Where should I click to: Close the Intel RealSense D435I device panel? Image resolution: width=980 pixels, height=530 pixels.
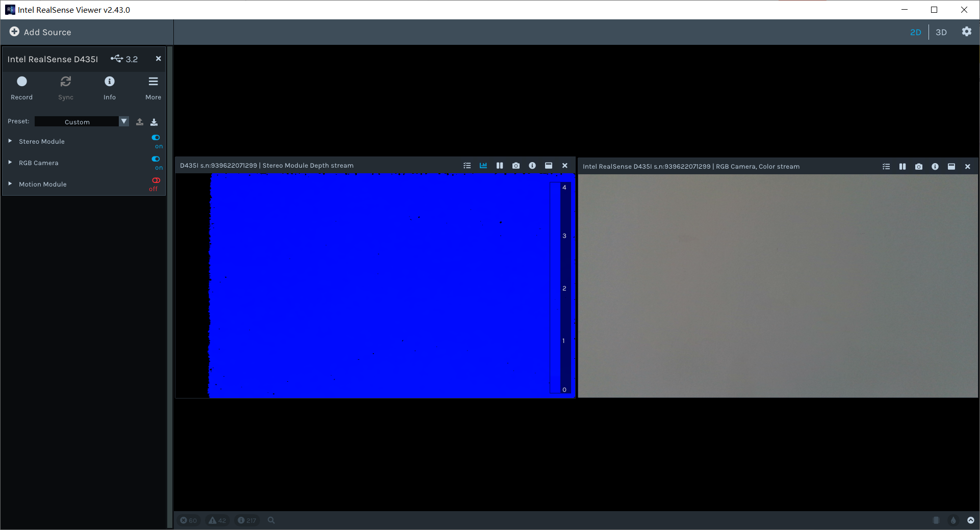(159, 59)
